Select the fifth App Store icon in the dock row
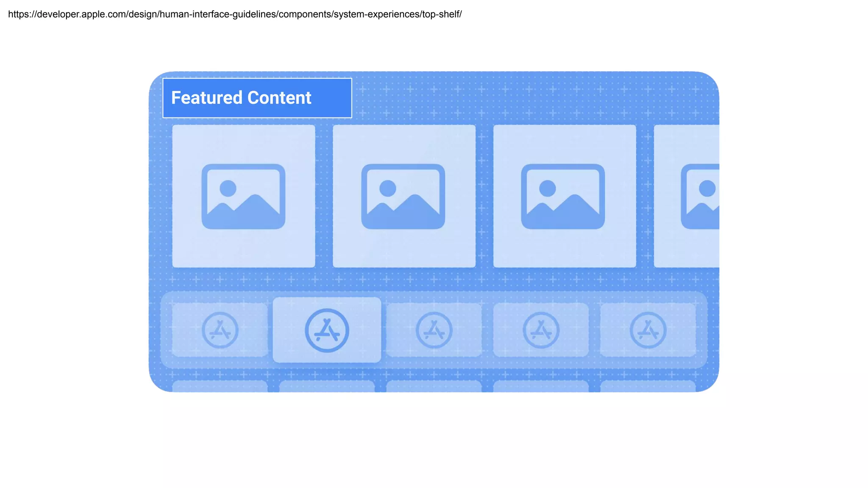The height and width of the screenshot is (488, 868). (x=648, y=330)
